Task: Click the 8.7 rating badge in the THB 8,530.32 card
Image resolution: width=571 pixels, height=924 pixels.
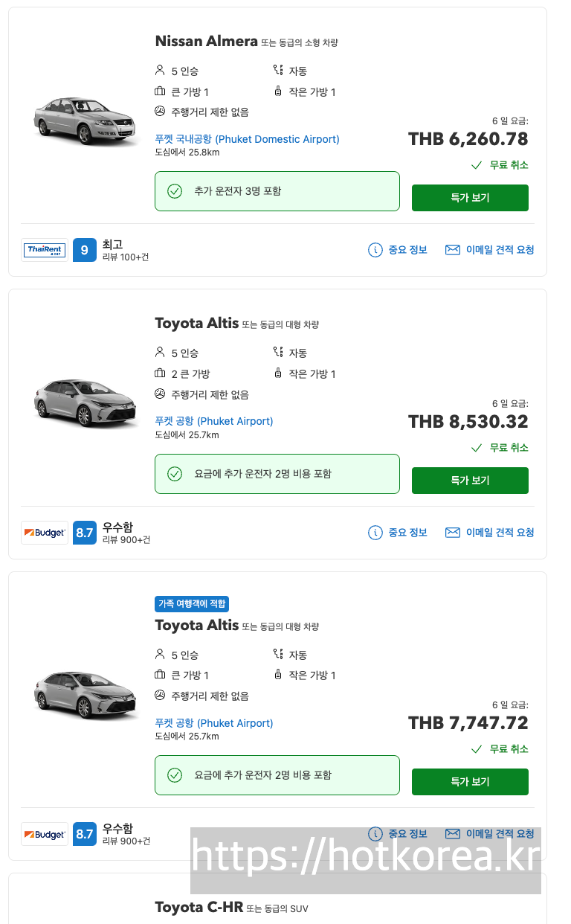Action: (x=85, y=533)
